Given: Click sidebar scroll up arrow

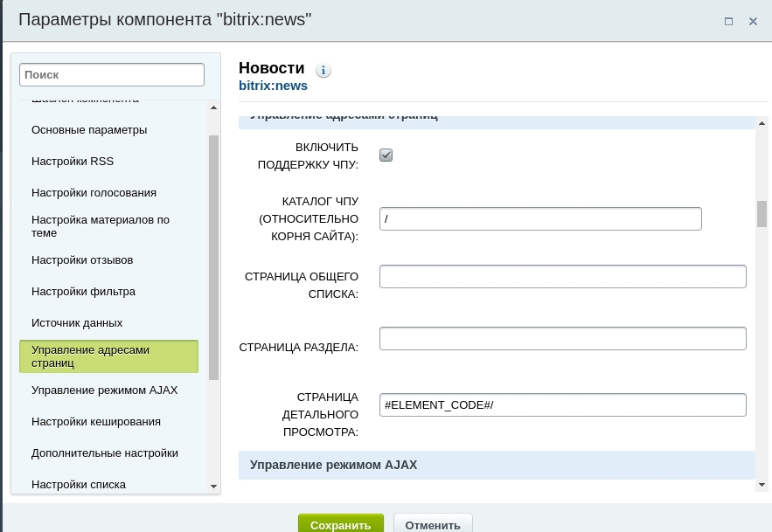Looking at the screenshot, I should coord(213,107).
